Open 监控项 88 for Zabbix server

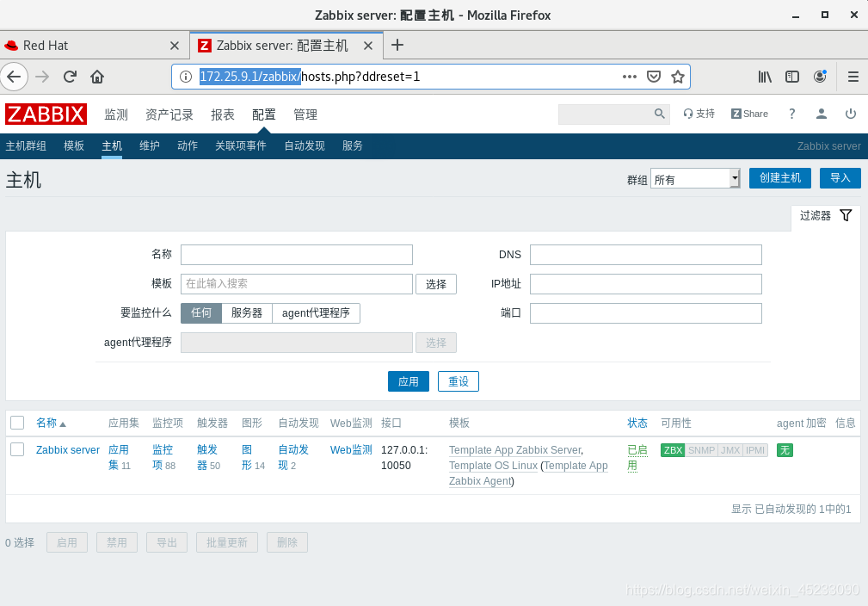click(163, 458)
